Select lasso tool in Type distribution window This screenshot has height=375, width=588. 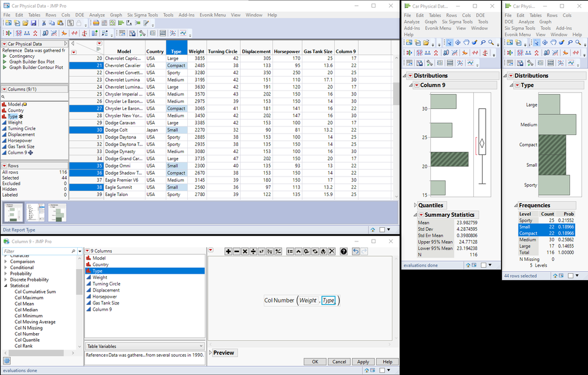coord(570,42)
